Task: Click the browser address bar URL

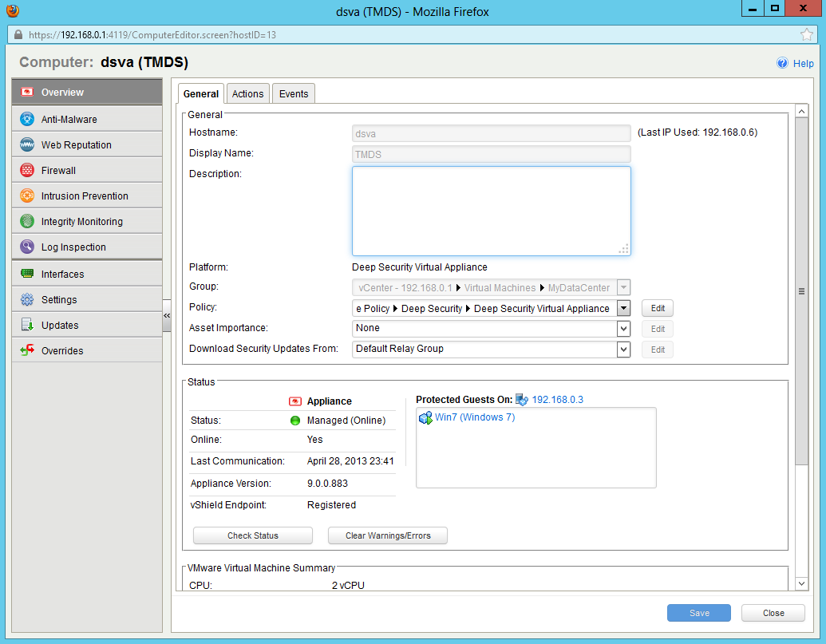Action: [x=152, y=35]
